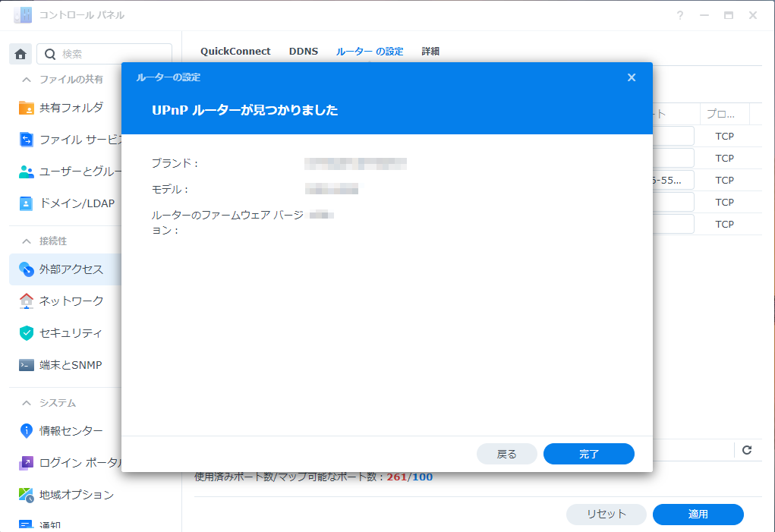775x532 pixels.
Task: Select External Access (外部アクセス) icon
Action: (27, 269)
